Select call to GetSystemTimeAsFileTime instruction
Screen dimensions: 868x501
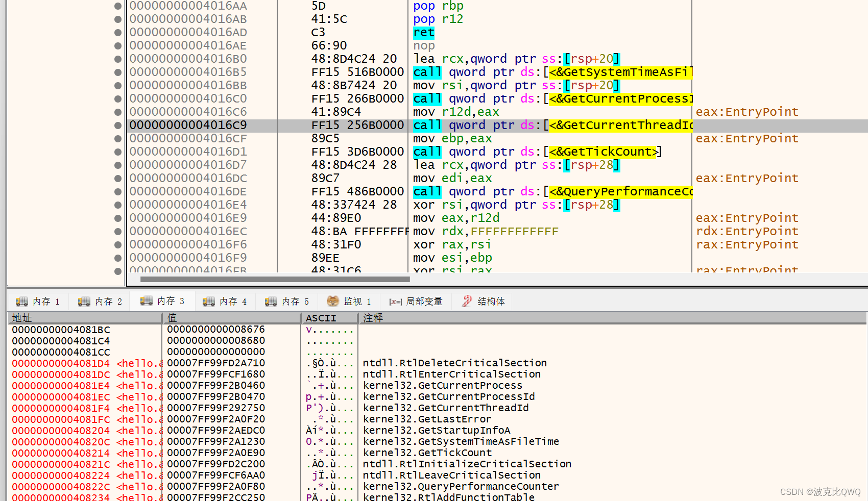[552, 72]
